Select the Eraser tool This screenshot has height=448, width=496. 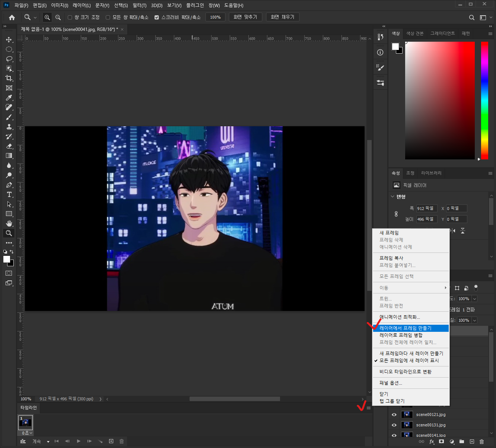coord(9,146)
